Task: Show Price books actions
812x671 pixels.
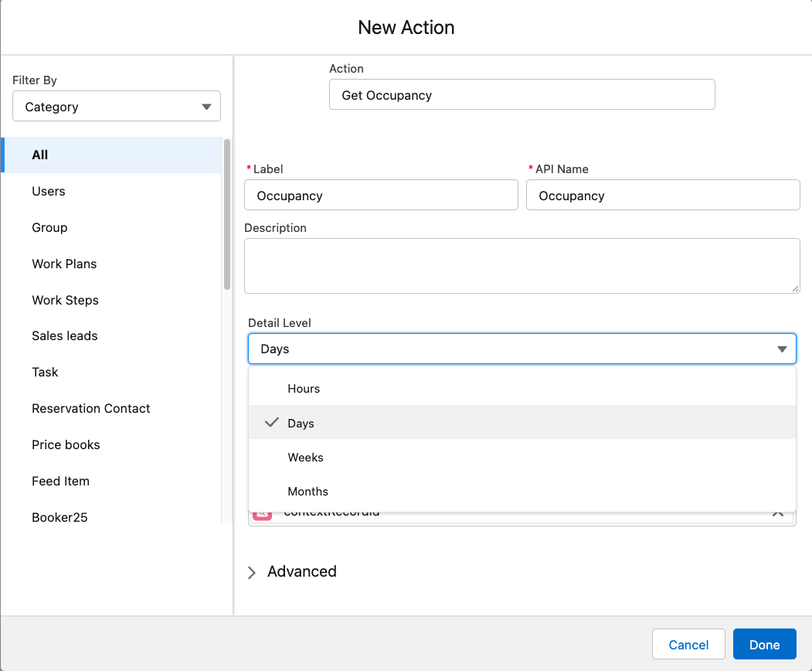Action: click(x=66, y=444)
